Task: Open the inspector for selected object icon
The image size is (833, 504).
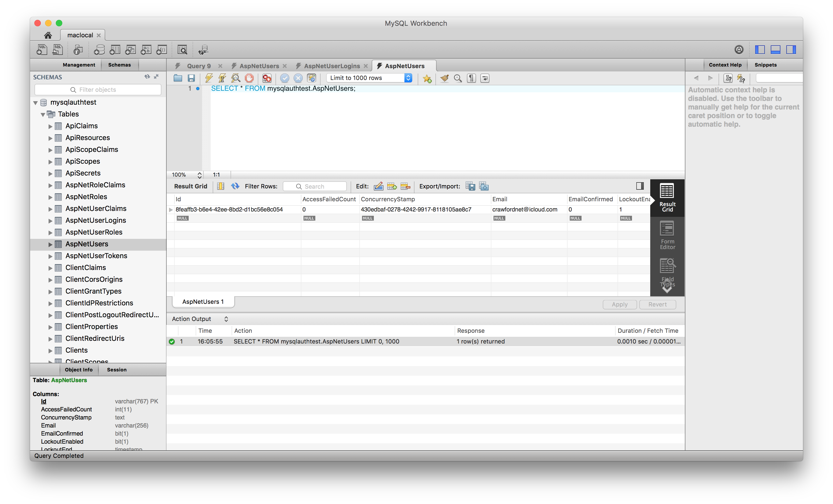Action: pyautogui.click(x=78, y=50)
